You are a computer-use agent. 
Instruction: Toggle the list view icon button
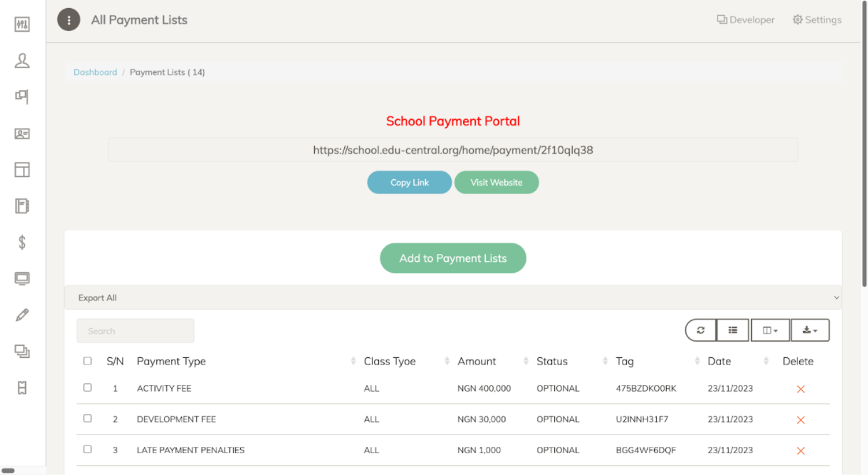[x=732, y=330]
